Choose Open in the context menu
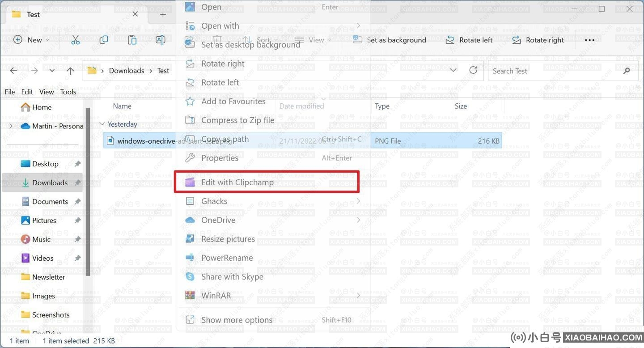The width and height of the screenshot is (644, 348). click(273, 7)
